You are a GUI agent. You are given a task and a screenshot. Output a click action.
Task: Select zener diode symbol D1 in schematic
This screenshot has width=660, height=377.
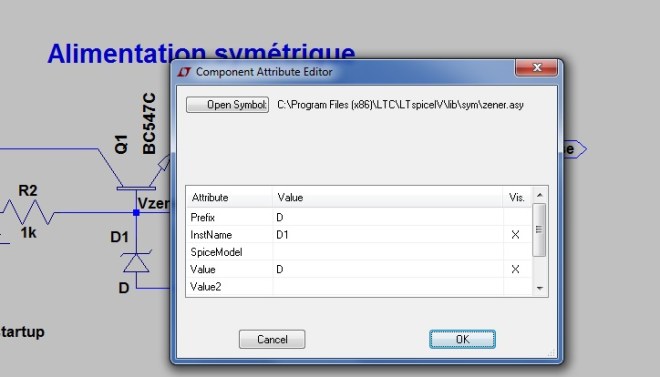click(x=136, y=263)
